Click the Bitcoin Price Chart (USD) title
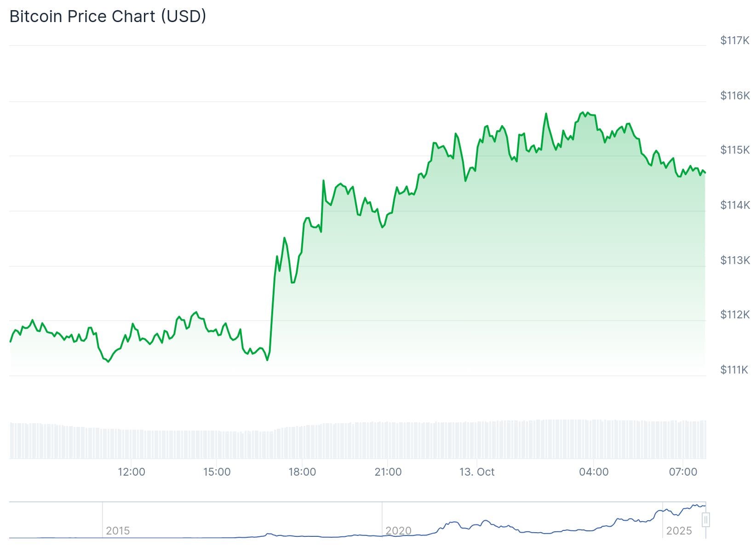The height and width of the screenshot is (552, 756). click(108, 17)
